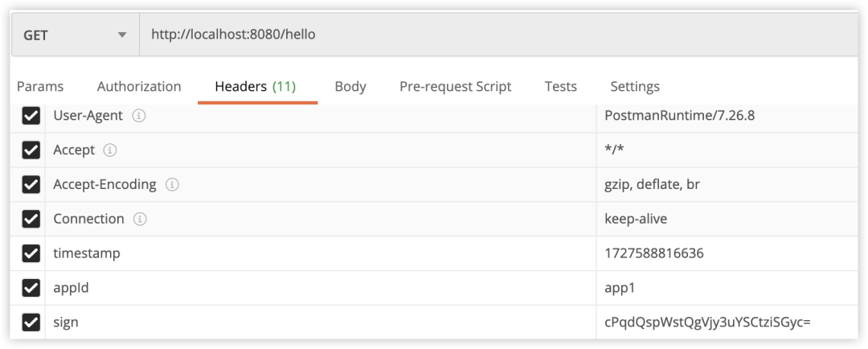Toggle the appId header checkbox
868x349 pixels.
[x=31, y=288]
